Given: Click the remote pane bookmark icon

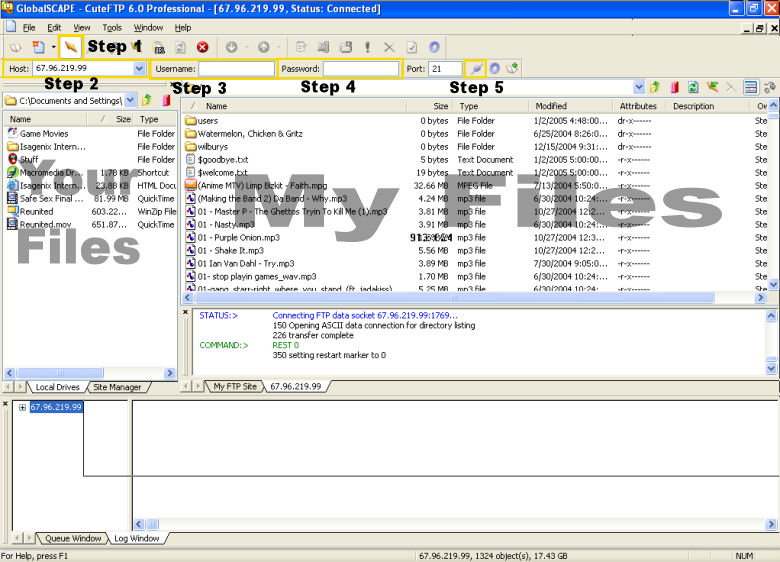Looking at the screenshot, I should (x=675, y=88).
